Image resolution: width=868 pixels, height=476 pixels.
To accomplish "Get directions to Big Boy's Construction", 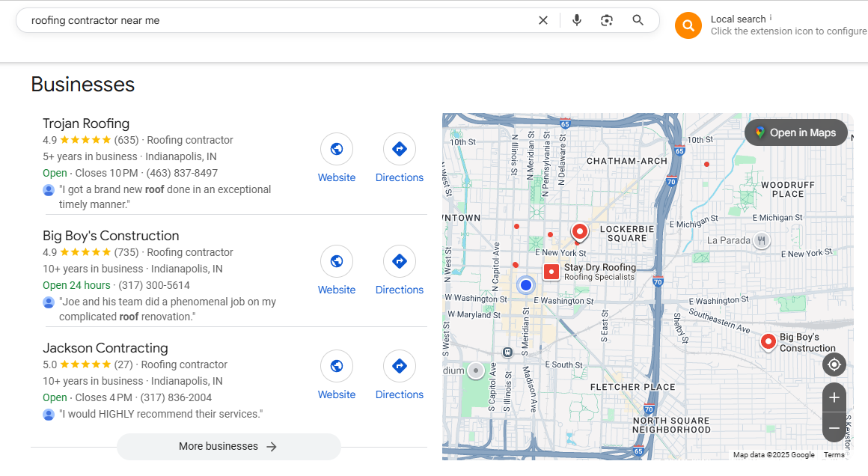I will 399,261.
